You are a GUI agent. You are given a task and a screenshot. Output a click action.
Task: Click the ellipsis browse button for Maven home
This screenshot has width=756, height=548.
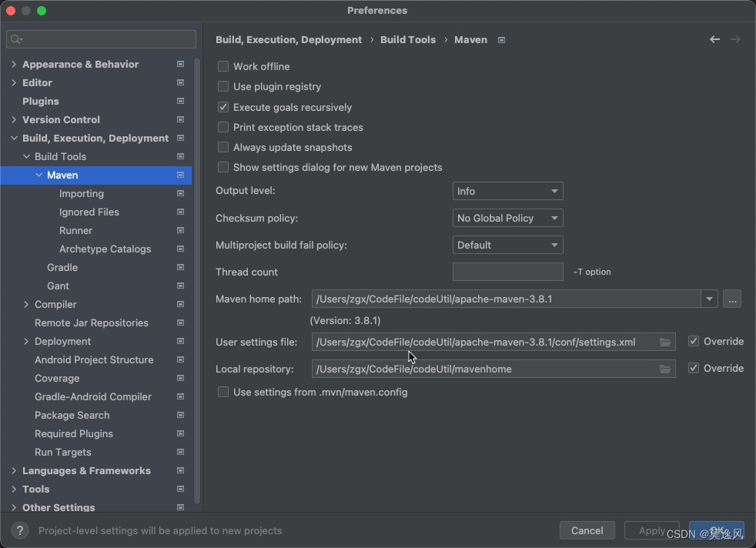732,299
